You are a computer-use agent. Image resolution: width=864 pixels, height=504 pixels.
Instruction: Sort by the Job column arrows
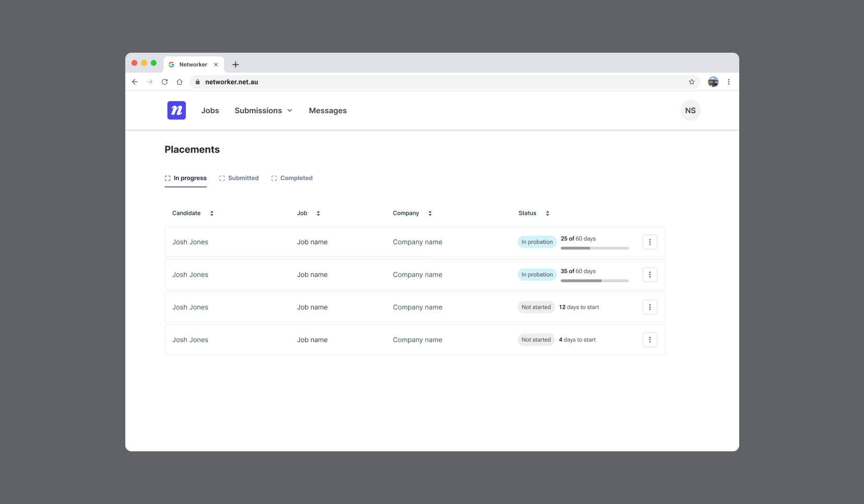318,213
